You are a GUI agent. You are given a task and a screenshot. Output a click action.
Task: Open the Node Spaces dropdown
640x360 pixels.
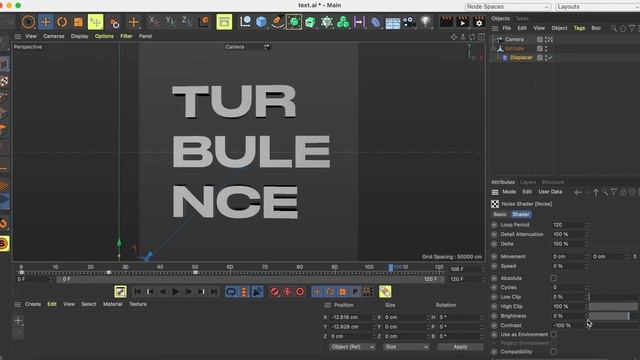tap(508, 7)
